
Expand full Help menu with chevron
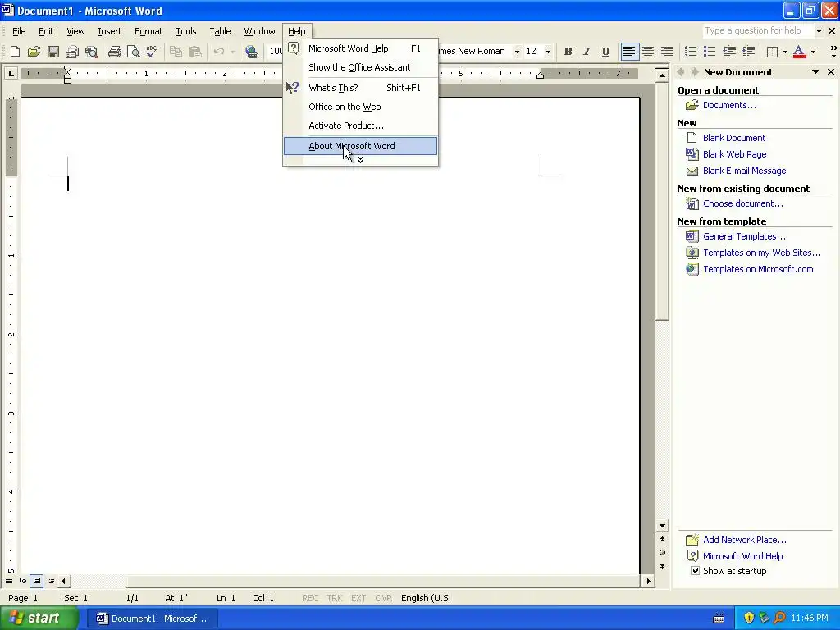tap(361, 160)
